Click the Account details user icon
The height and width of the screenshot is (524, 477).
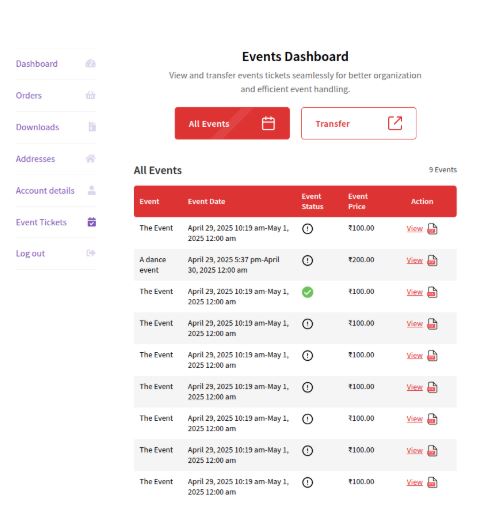point(92,190)
